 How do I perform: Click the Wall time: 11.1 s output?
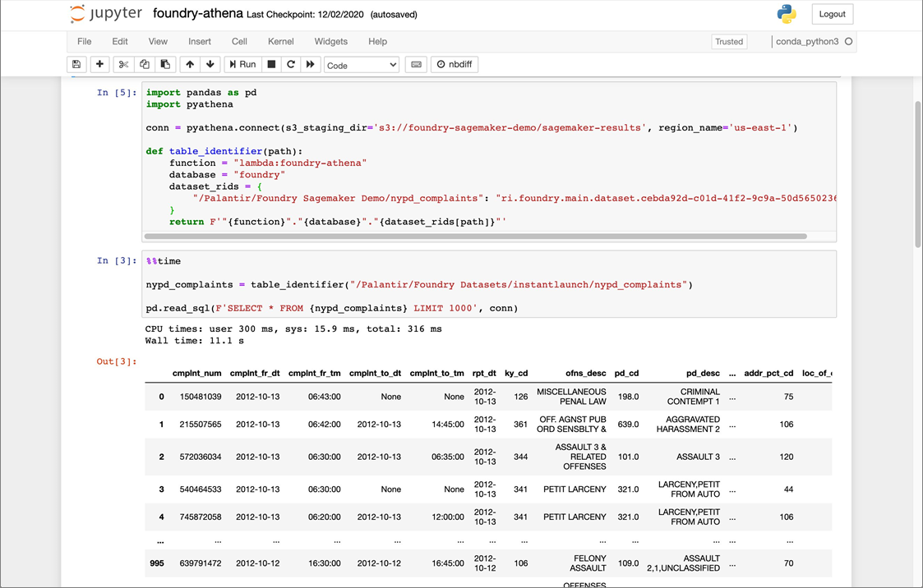194,341
